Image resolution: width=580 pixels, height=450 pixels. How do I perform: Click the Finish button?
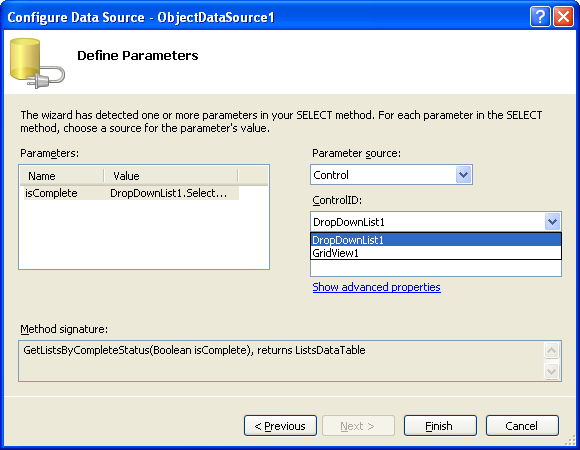tap(440, 426)
